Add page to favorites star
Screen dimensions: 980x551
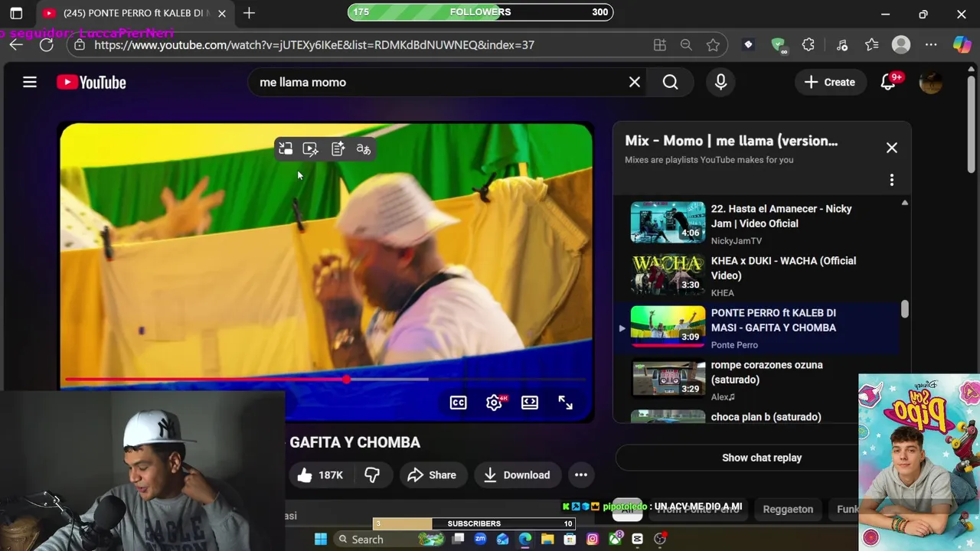713,45
